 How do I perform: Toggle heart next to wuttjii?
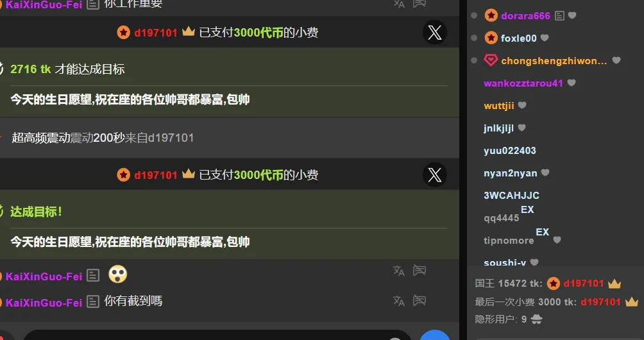tap(522, 105)
